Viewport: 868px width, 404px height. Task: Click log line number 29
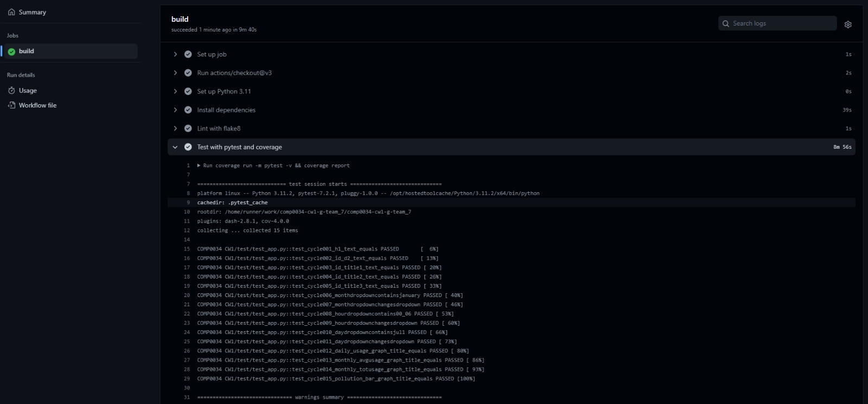[187, 379]
